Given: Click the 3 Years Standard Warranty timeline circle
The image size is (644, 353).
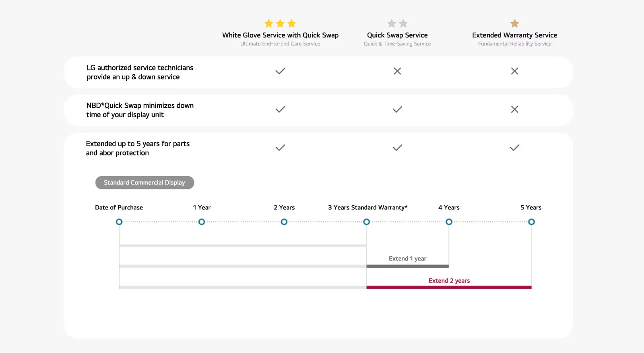Looking at the screenshot, I should point(366,222).
